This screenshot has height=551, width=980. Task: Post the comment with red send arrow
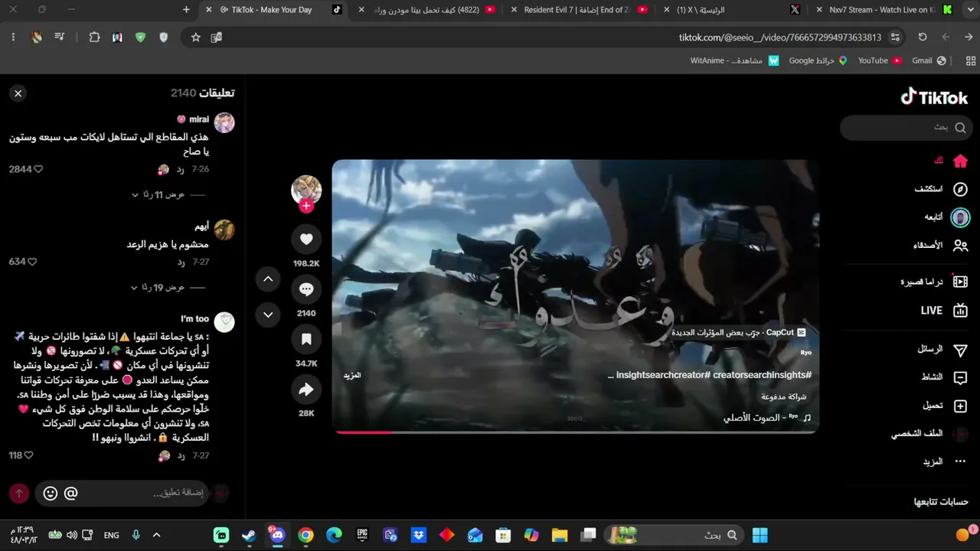19,494
